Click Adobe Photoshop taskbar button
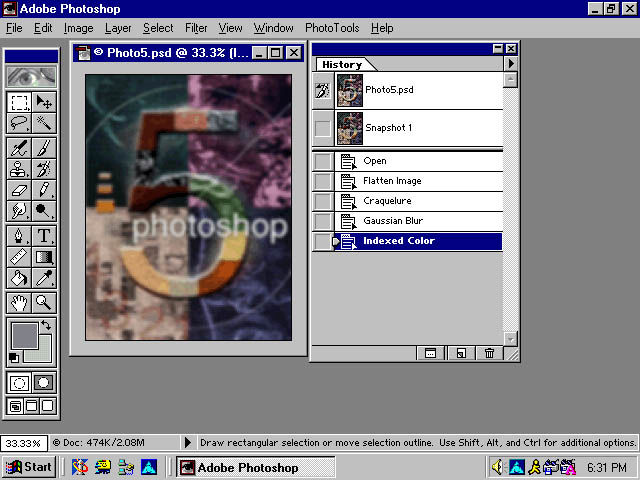 (256, 467)
